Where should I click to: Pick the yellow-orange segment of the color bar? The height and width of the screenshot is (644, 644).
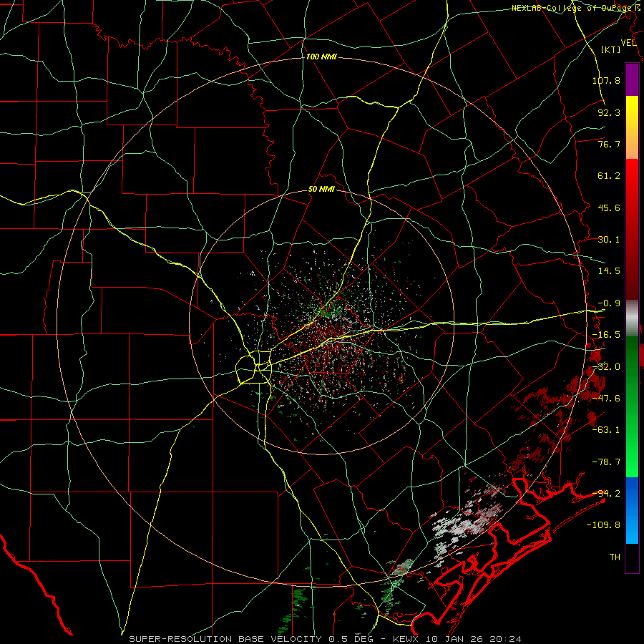(x=632, y=127)
